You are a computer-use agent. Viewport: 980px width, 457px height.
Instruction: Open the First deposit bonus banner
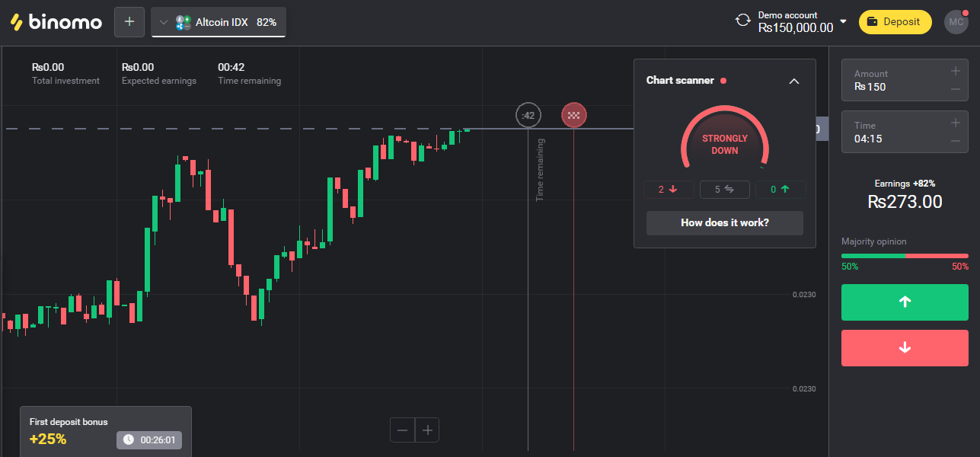(106, 431)
